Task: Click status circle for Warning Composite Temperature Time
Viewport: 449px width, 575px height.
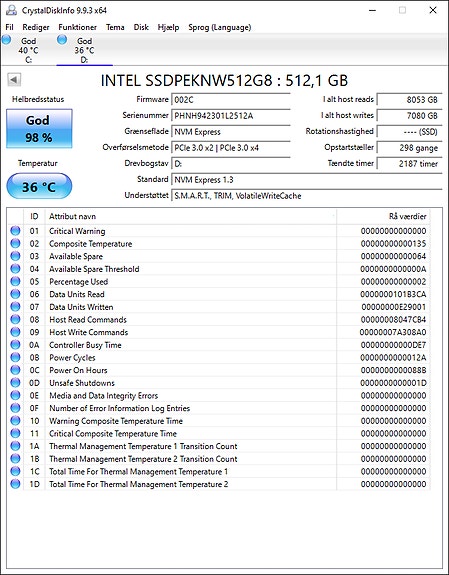Action: pyautogui.click(x=15, y=421)
